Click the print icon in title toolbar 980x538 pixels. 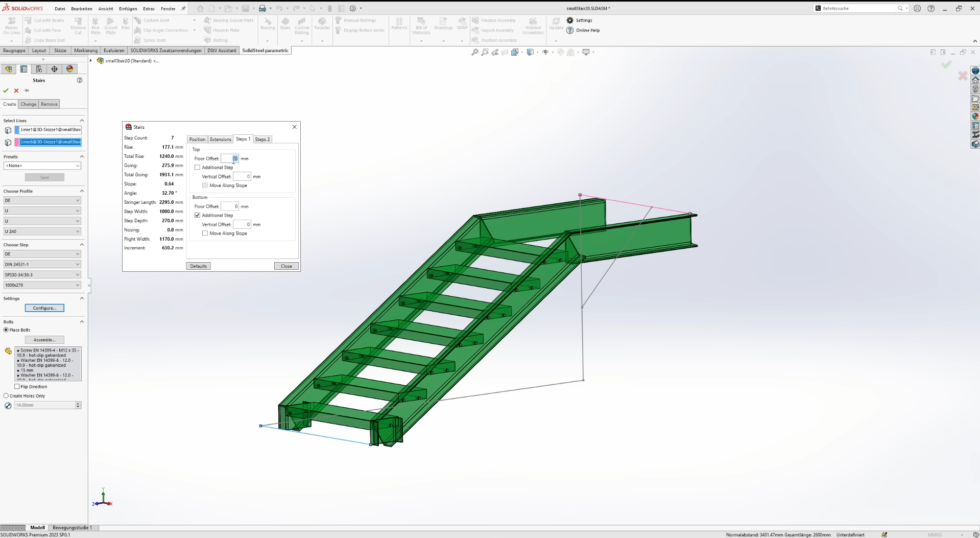tap(262, 8)
